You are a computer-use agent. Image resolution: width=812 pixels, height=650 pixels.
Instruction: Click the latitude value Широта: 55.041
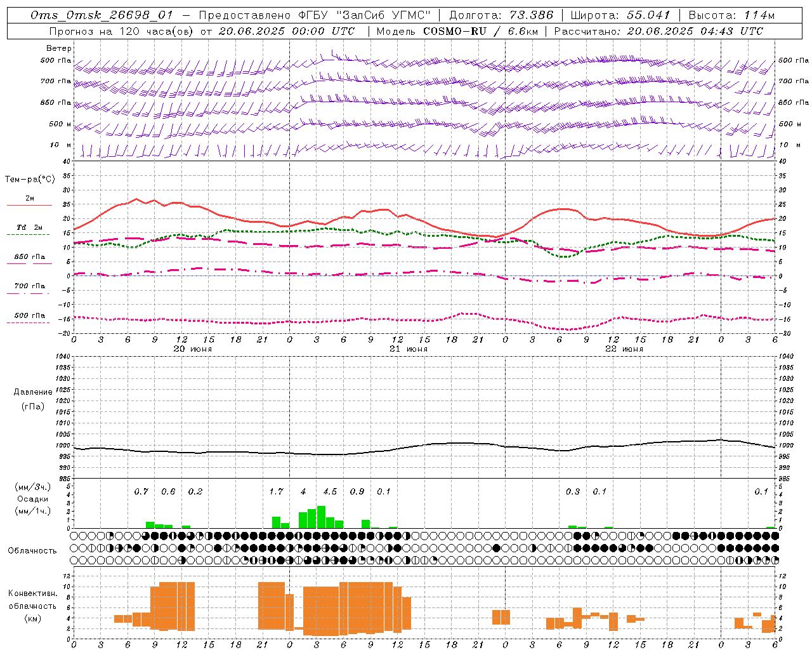(620, 15)
